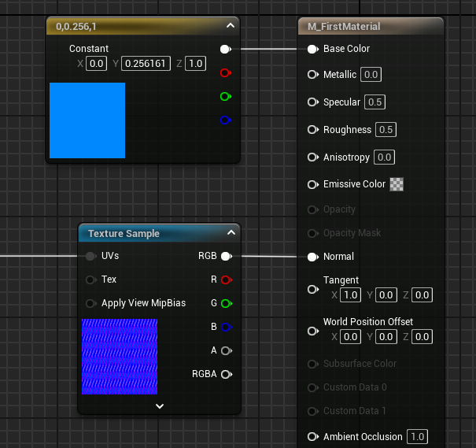Select the Texture Sample node title bar

click(x=160, y=233)
